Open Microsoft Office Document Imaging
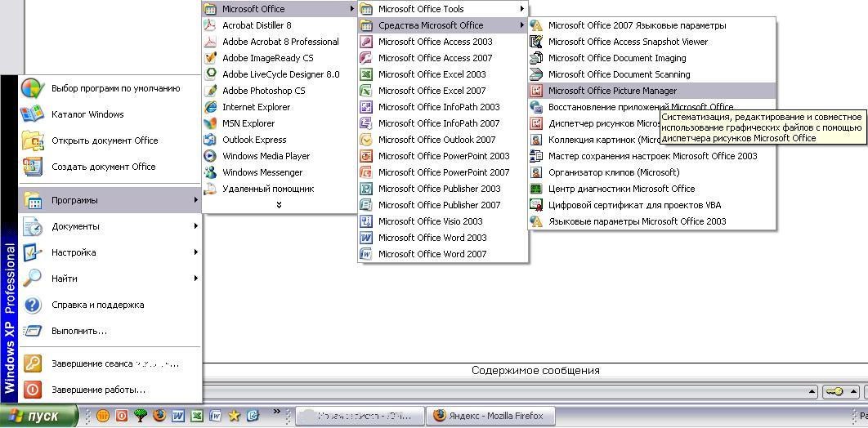868x428 pixels. pyautogui.click(x=652, y=58)
